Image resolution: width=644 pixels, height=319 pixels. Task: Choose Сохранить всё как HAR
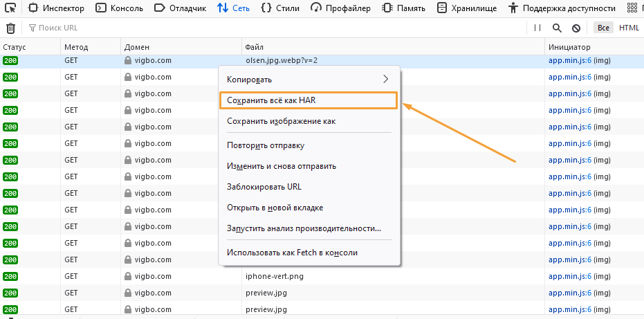[x=309, y=100]
